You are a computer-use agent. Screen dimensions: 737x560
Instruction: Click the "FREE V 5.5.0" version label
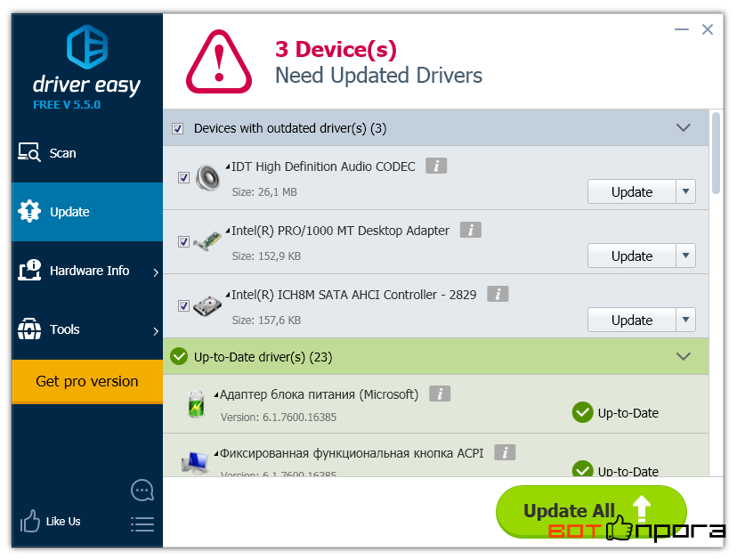pyautogui.click(x=67, y=105)
